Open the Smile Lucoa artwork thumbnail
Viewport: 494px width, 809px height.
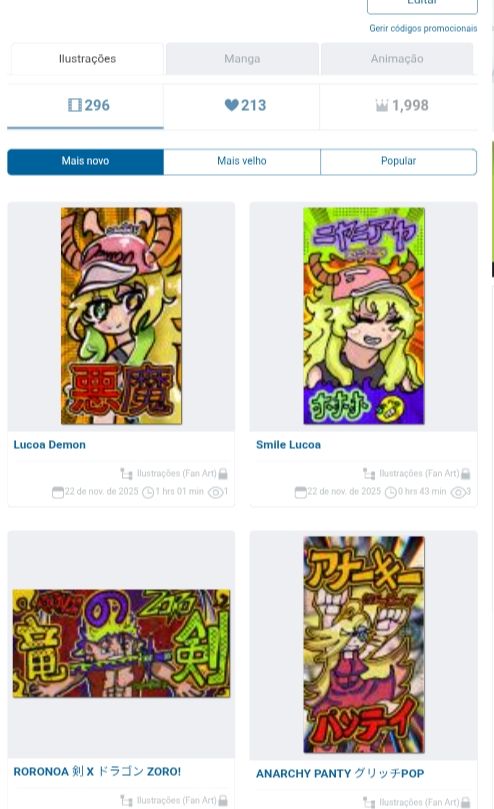click(364, 316)
